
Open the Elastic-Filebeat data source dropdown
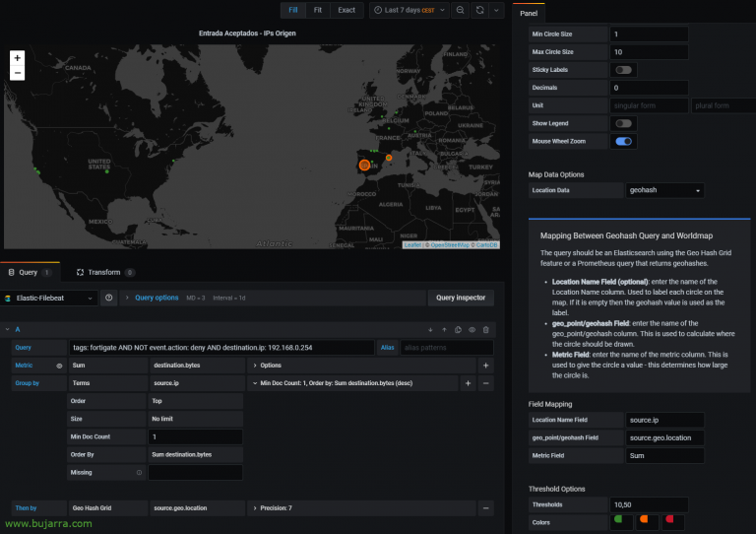48,298
